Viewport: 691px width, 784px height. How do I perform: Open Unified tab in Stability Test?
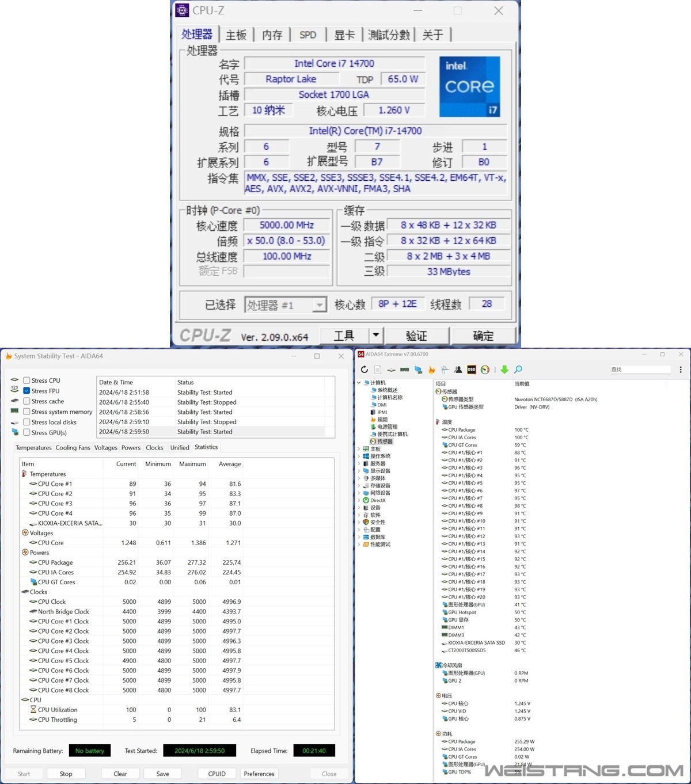click(180, 448)
